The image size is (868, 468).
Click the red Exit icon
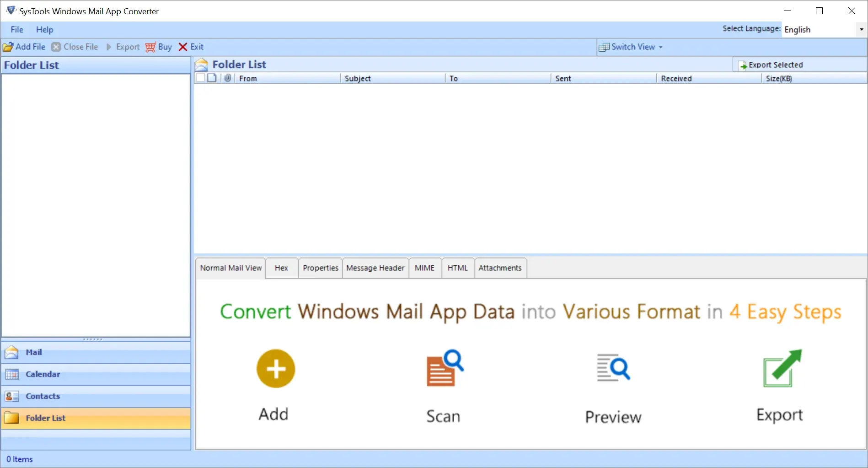coord(183,47)
